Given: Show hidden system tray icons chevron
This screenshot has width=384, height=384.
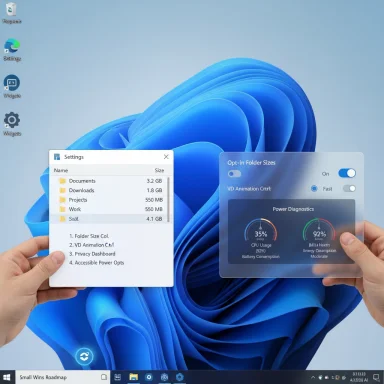Looking at the screenshot, I should click(x=313, y=377).
